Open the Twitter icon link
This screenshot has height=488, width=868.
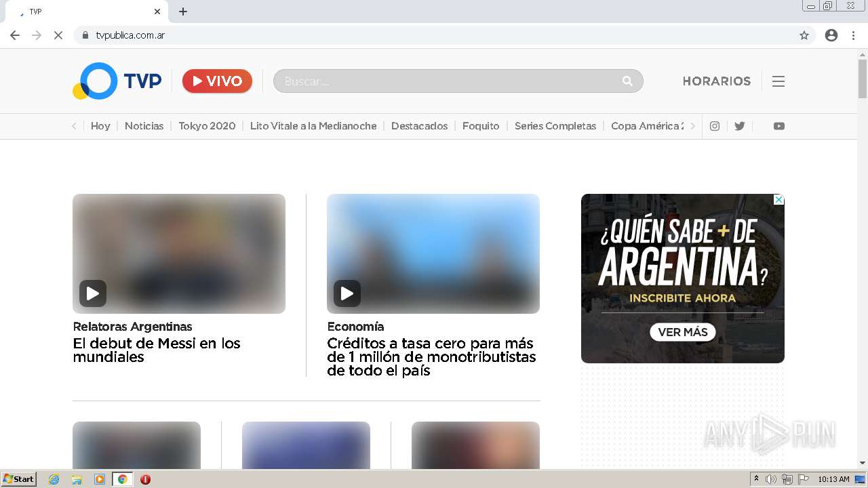[740, 126]
